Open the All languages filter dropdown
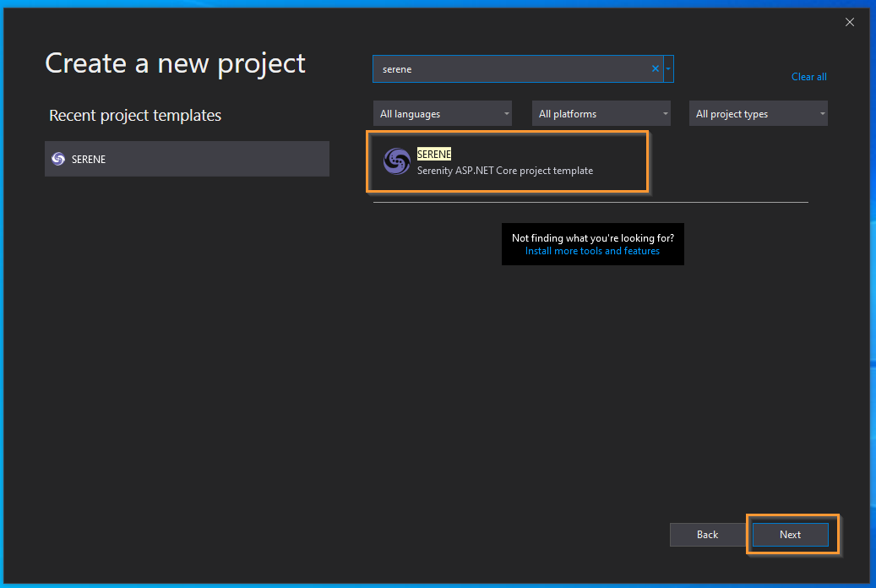 (x=443, y=113)
